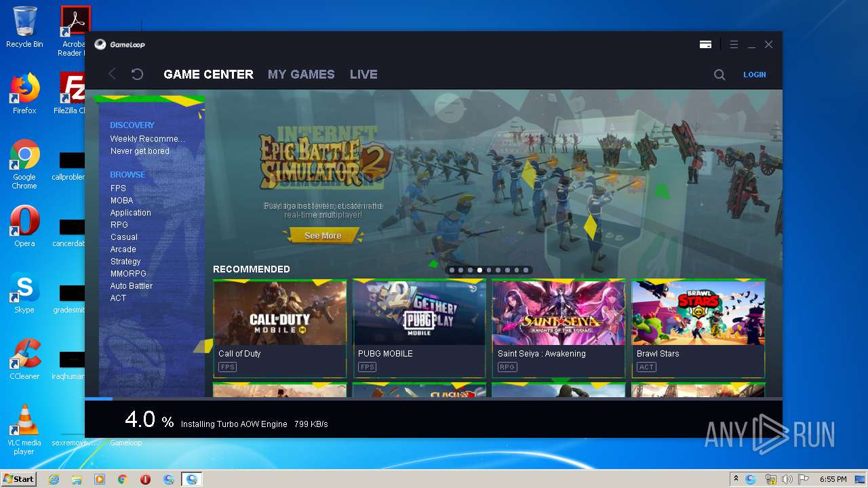The image size is (868, 488).
Task: Click the LOGIN link
Action: click(755, 75)
